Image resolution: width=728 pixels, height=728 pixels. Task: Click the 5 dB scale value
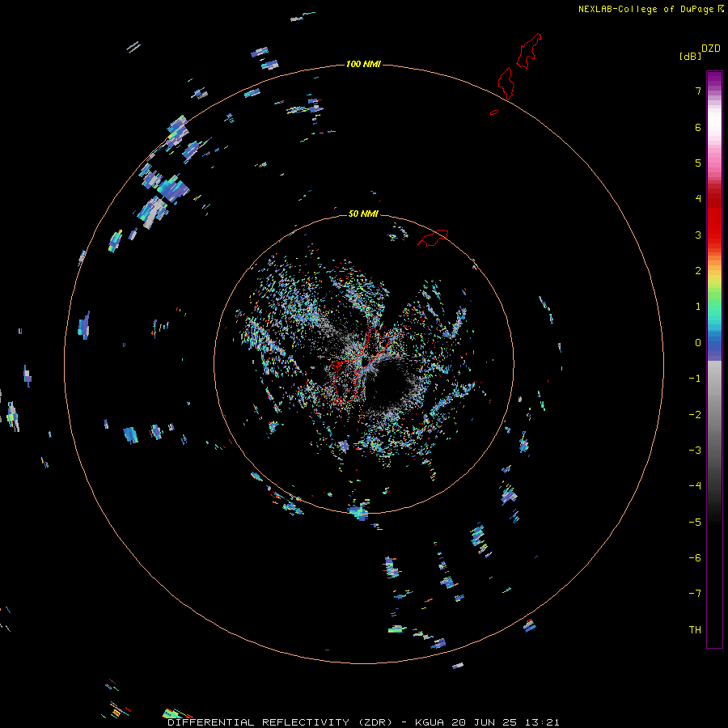click(698, 163)
